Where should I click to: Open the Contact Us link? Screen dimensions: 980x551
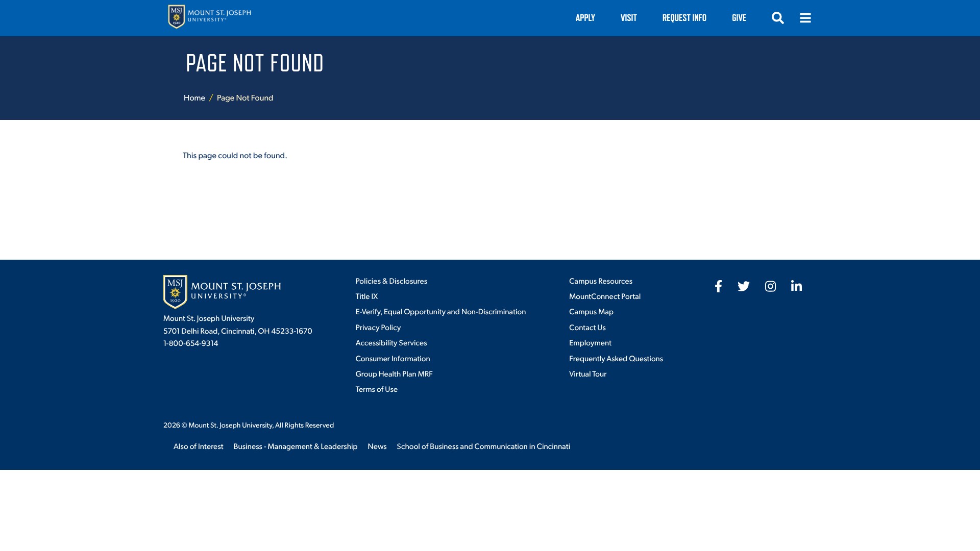tap(587, 328)
